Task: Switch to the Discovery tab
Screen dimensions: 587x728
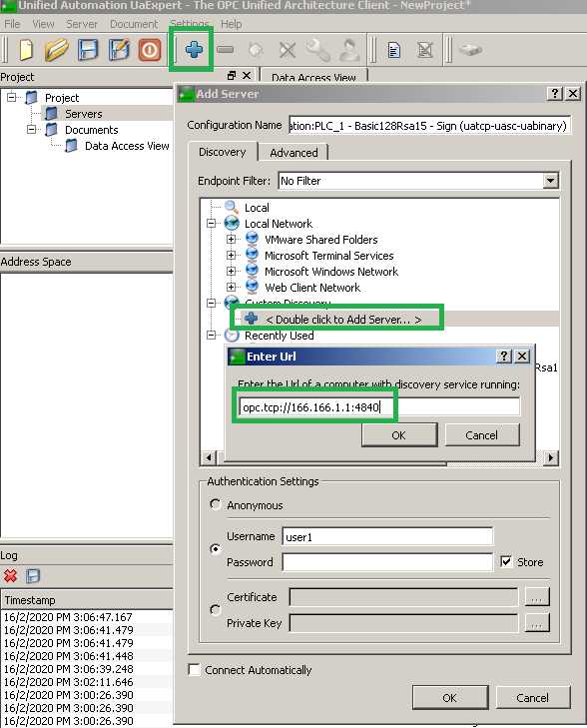Action: click(223, 152)
